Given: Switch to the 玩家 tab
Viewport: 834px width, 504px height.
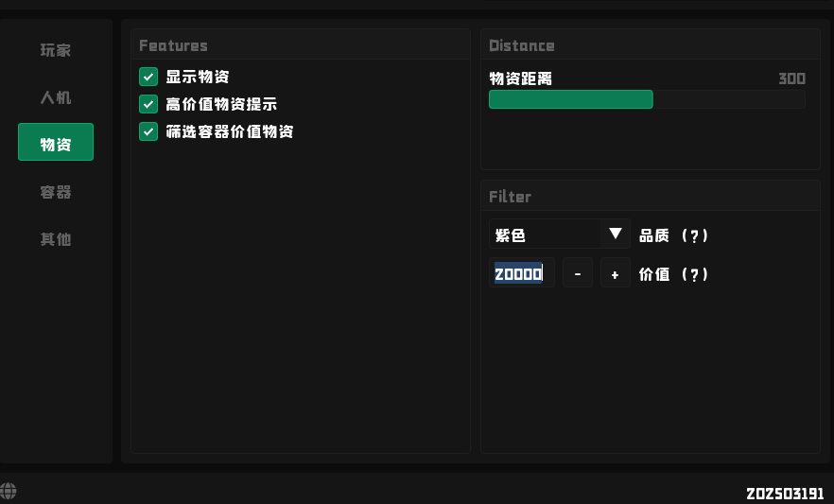Looking at the screenshot, I should coord(56,50).
